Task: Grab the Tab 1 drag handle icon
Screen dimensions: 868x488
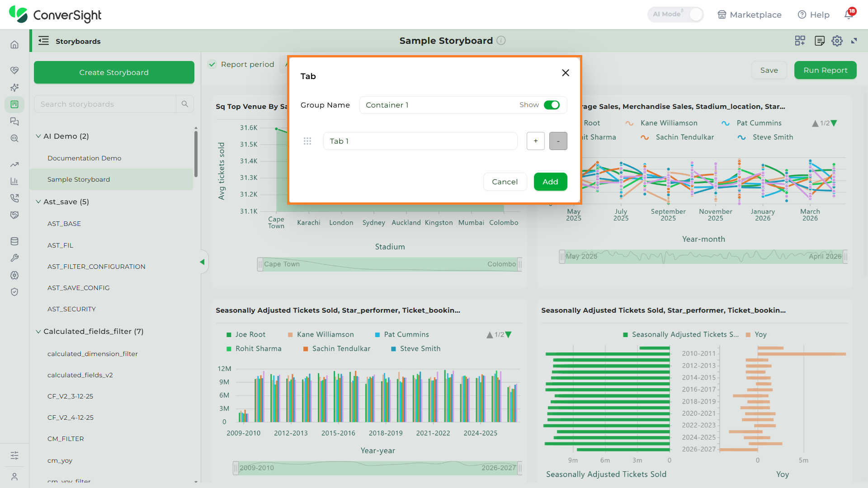Action: [x=307, y=141]
